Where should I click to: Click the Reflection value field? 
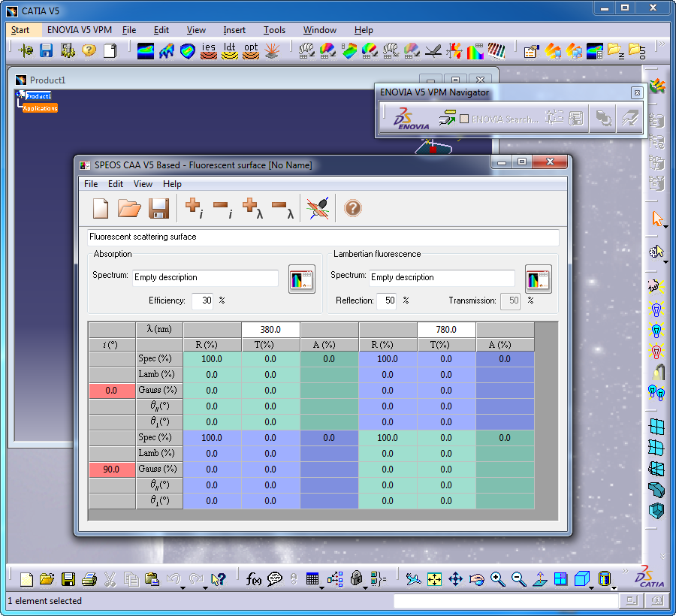(x=386, y=301)
